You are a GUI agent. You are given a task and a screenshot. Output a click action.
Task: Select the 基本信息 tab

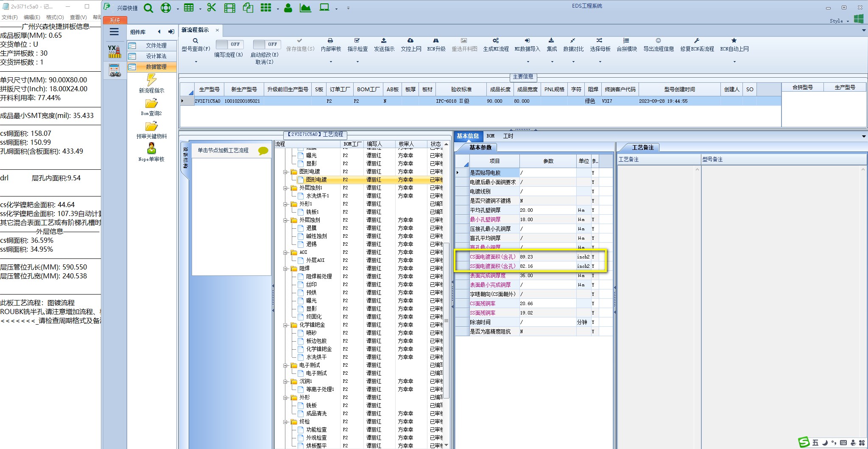click(468, 136)
